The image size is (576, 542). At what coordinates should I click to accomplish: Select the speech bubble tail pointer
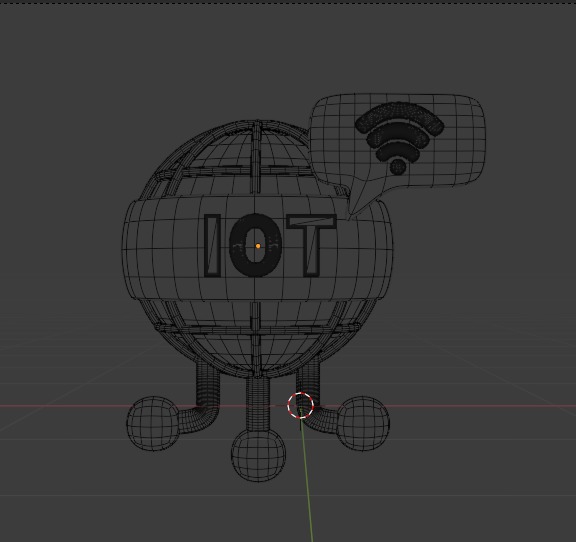(362, 197)
